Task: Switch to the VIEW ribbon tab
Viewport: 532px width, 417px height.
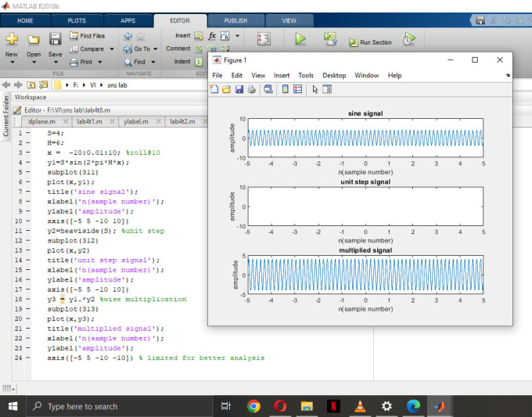Action: click(289, 20)
